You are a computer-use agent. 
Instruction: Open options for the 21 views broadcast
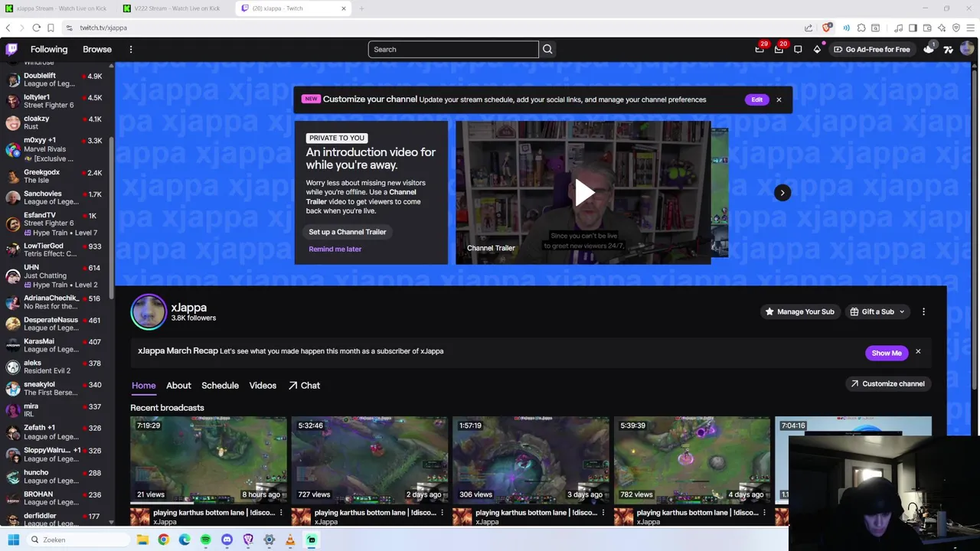(x=281, y=513)
